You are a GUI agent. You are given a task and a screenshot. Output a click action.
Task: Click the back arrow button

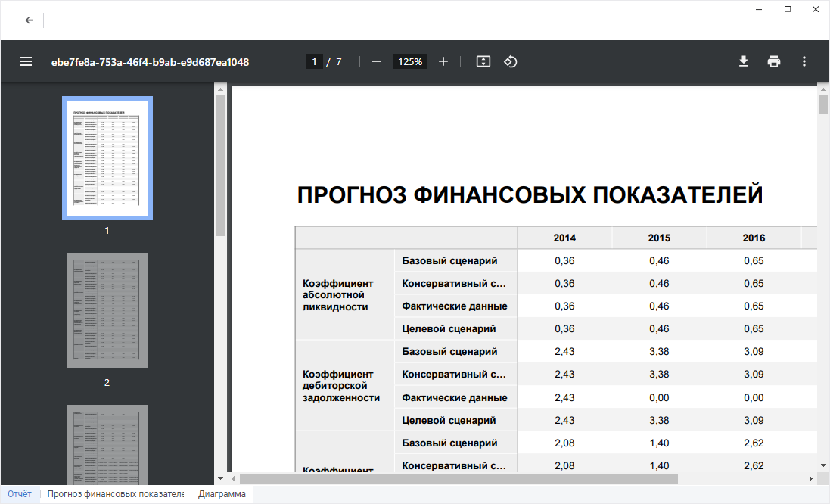click(x=29, y=20)
